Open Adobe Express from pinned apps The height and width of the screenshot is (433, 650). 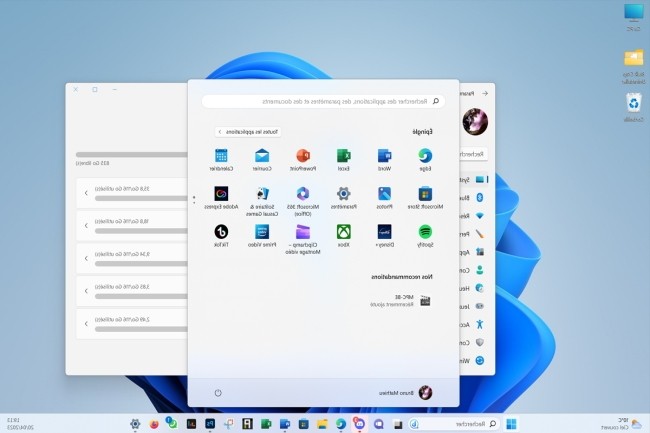[x=221, y=194]
